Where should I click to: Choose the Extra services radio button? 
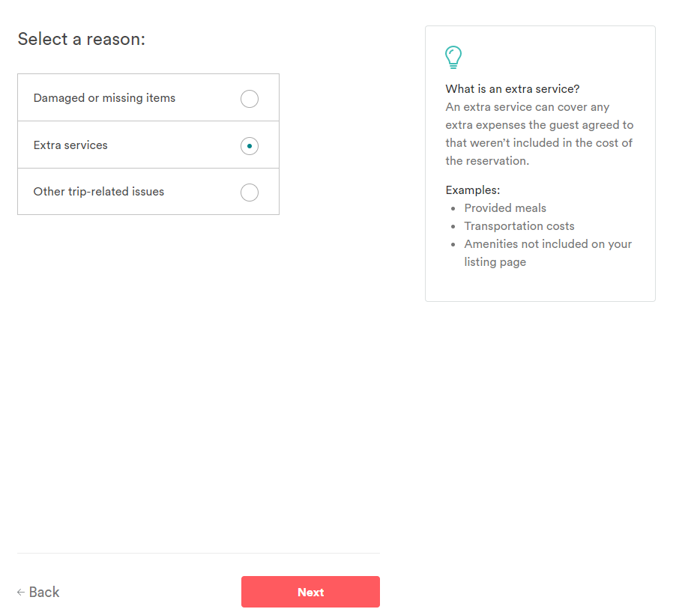(x=250, y=146)
